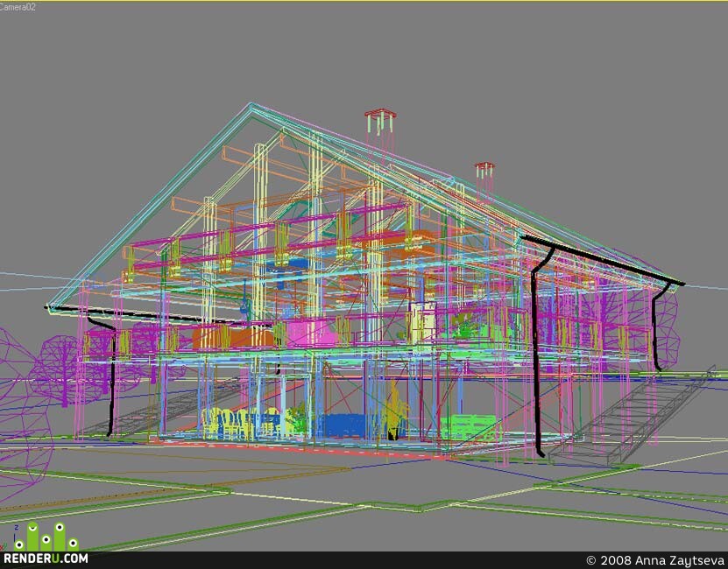728x569 pixels.
Task: Click the green Renderu mascot characters
Action: click(46, 537)
